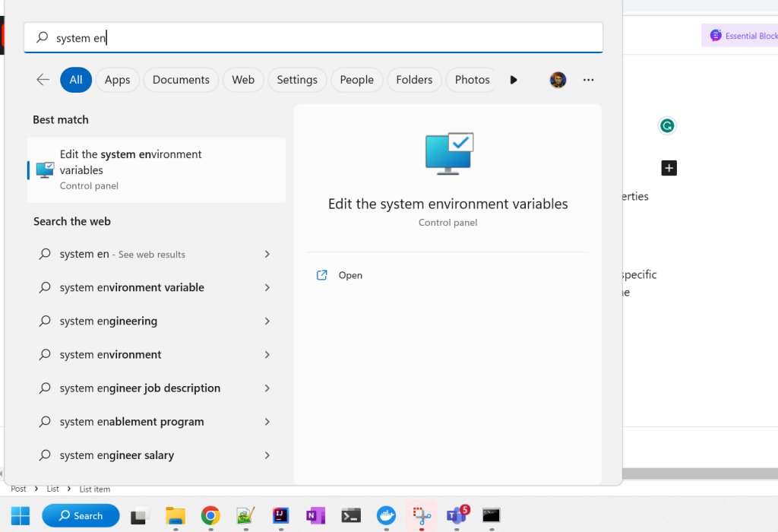The height and width of the screenshot is (532, 778).
Task: Open IntelliJ IDEA from the taskbar
Action: (x=280, y=515)
